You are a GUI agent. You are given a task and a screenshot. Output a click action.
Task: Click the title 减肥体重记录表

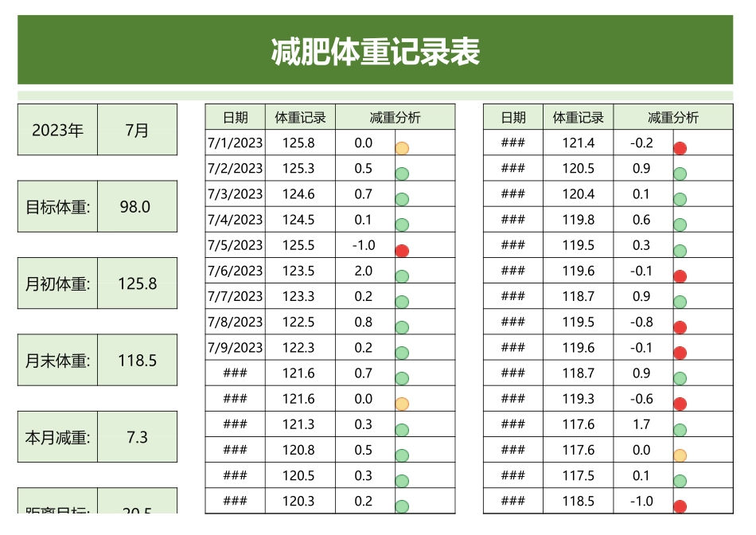[x=375, y=51]
